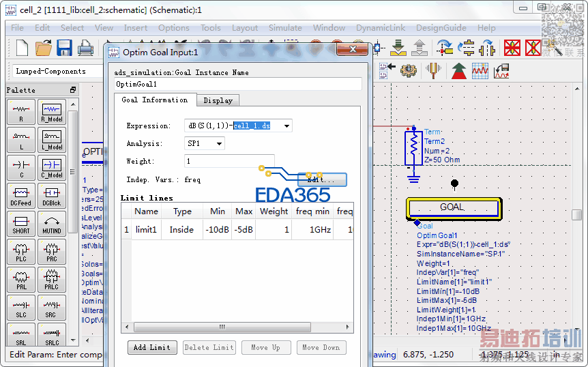The width and height of the screenshot is (588, 367).
Task: Choose the DCFeed palette component
Action: [21, 196]
